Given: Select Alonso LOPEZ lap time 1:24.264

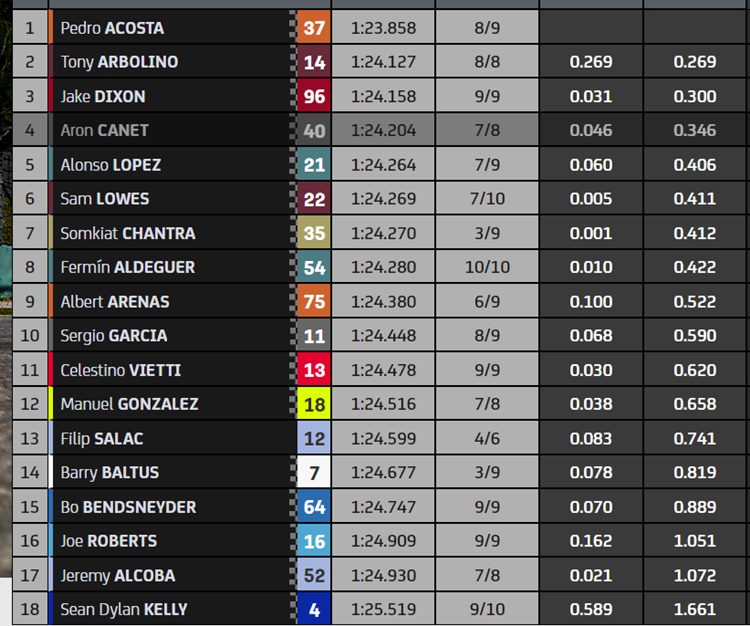Looking at the screenshot, I should [x=383, y=165].
